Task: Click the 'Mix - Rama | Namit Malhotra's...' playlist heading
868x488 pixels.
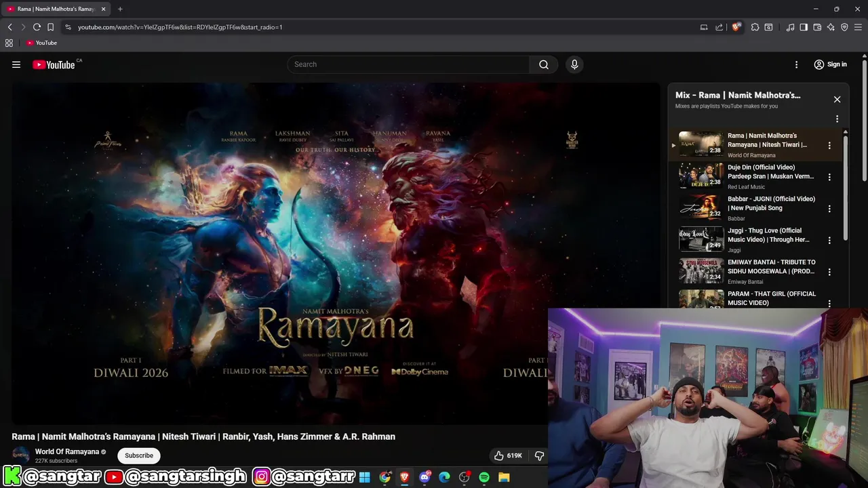Action: click(738, 95)
